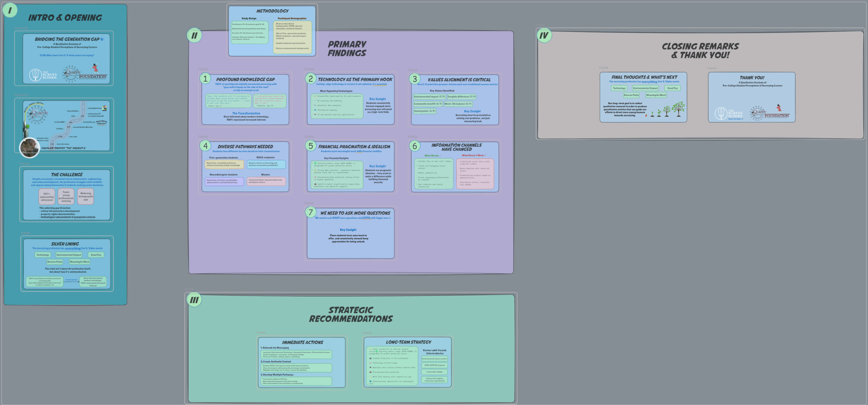The height and width of the screenshot is (405, 868).
Task: Select Good Pay tag in Silver Lining frame
Action: tap(96, 255)
